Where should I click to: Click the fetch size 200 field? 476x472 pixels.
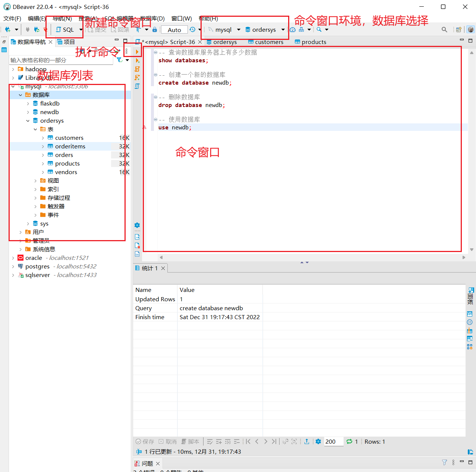(x=333, y=441)
